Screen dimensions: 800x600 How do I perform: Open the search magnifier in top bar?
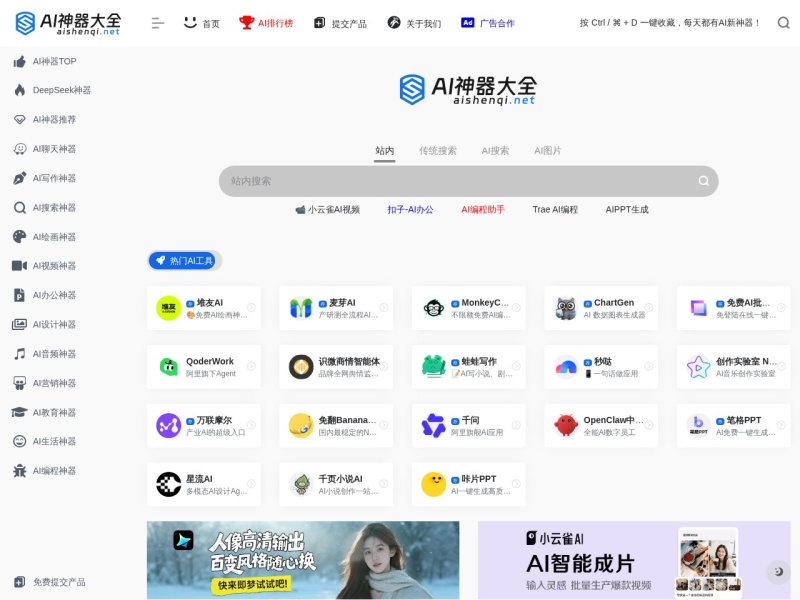tap(783, 23)
